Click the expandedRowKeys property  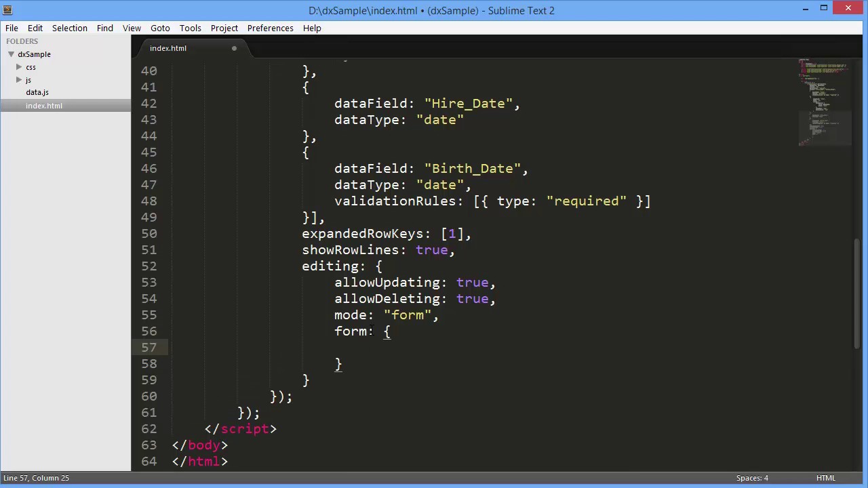362,234
